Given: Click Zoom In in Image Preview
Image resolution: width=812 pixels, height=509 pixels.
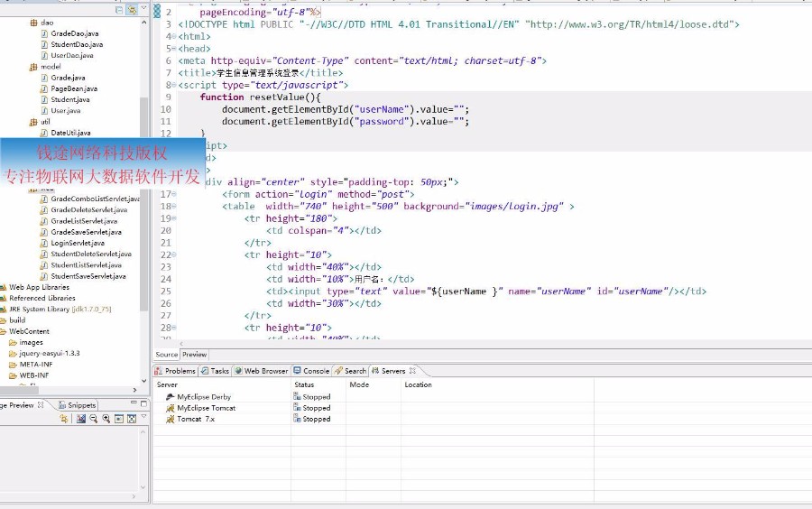Looking at the screenshot, I should point(106,419).
